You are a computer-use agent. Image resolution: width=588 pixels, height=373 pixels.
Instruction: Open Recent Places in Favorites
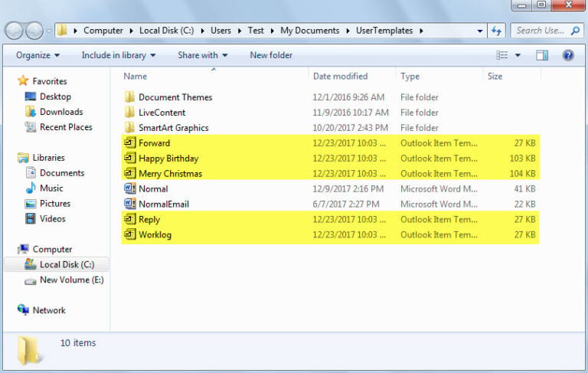coord(66,127)
